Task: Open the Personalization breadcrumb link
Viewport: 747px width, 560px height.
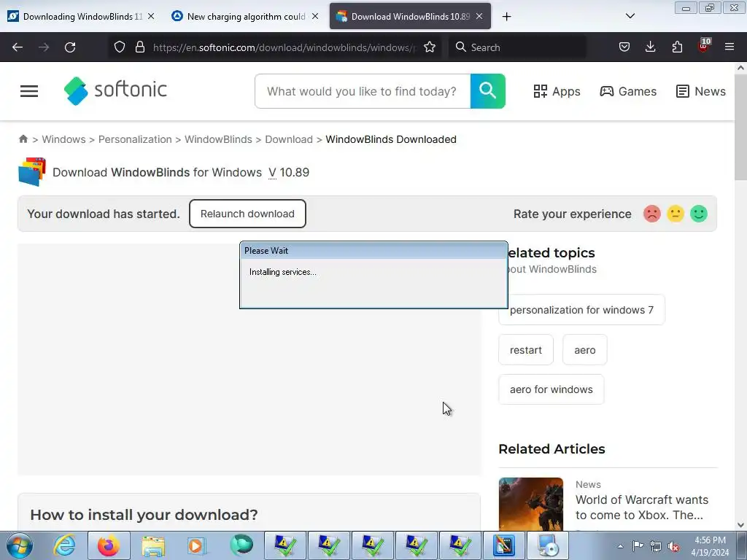Action: click(x=135, y=139)
